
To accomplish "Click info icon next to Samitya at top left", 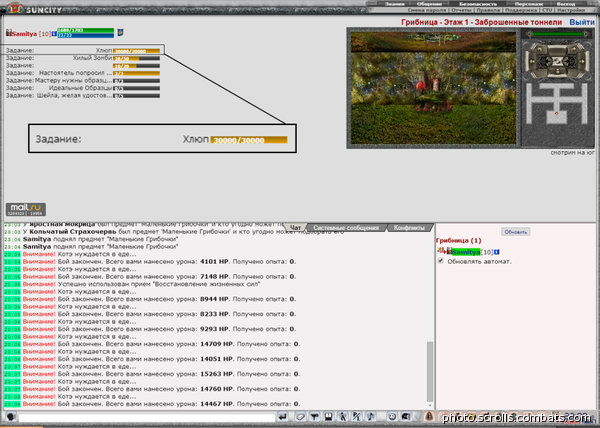I will (54, 34).
